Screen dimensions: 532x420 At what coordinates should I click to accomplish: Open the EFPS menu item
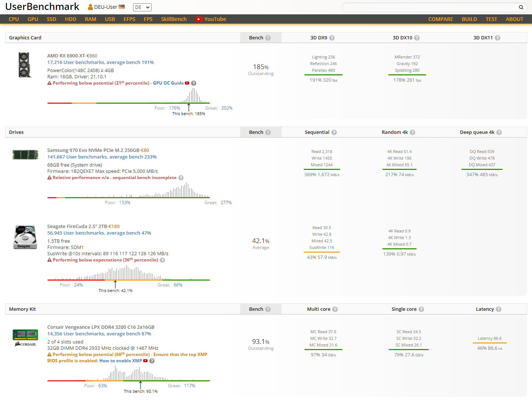[x=129, y=19]
